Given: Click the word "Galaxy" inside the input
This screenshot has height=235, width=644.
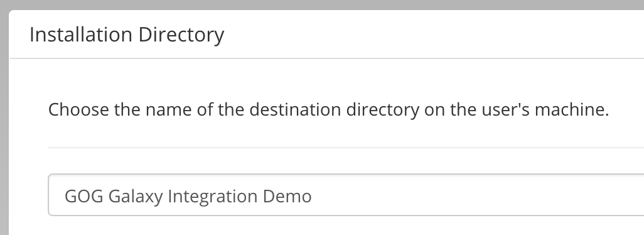Looking at the screenshot, I should (x=136, y=197).
